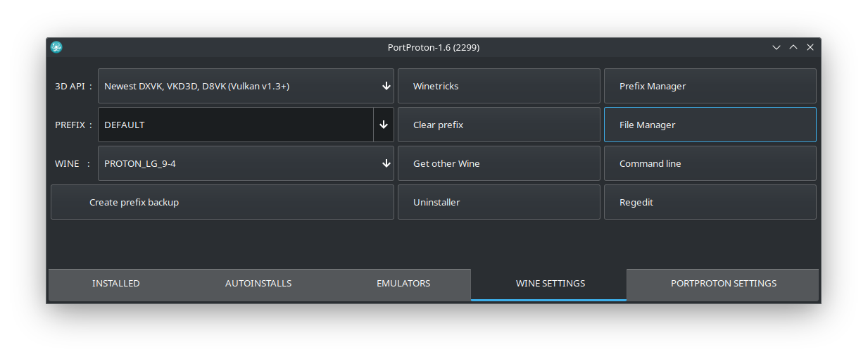Image resolution: width=868 pixels, height=359 pixels.
Task: Click the DEFAULT prefix text field
Action: [236, 125]
